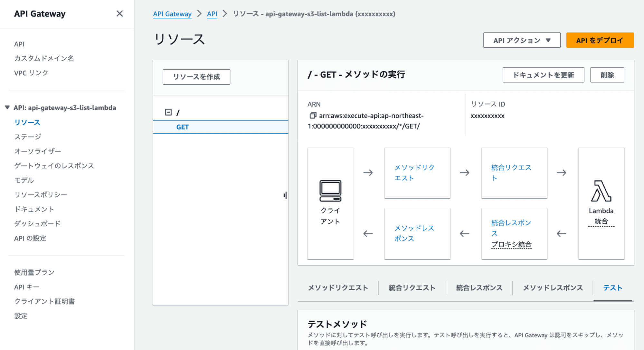644x350 pixels.
Task: Copy the ARN with the copy icon
Action: click(x=313, y=115)
